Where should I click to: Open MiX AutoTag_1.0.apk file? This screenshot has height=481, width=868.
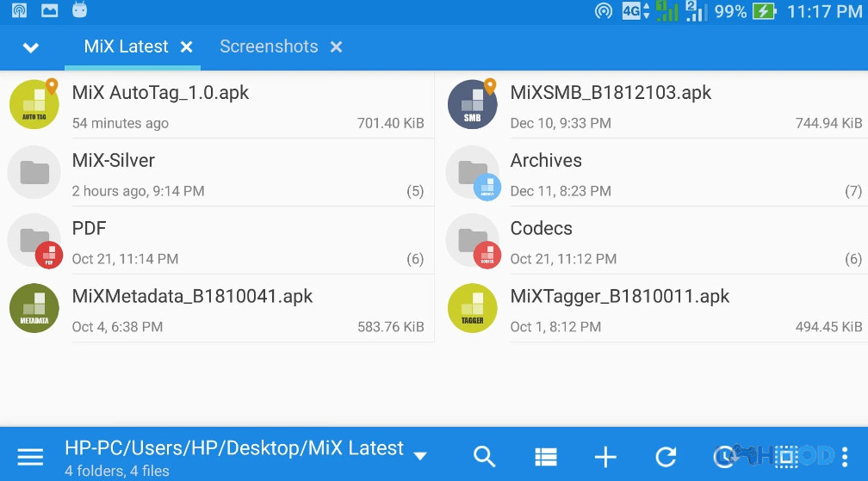point(217,104)
